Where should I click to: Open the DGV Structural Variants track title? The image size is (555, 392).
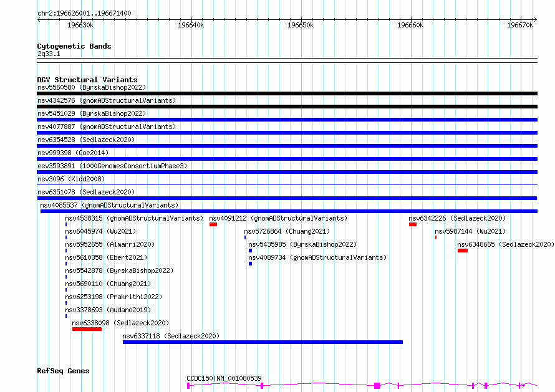[x=87, y=80]
